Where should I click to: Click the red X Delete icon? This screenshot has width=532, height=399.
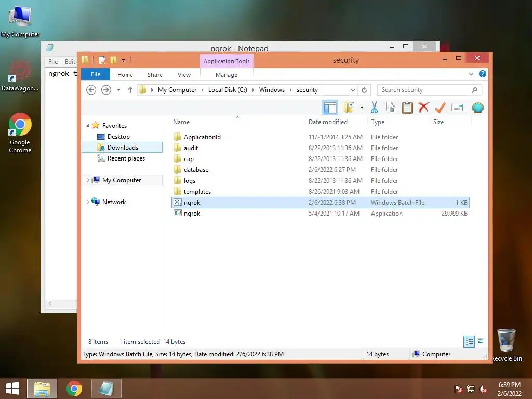pyautogui.click(x=423, y=108)
